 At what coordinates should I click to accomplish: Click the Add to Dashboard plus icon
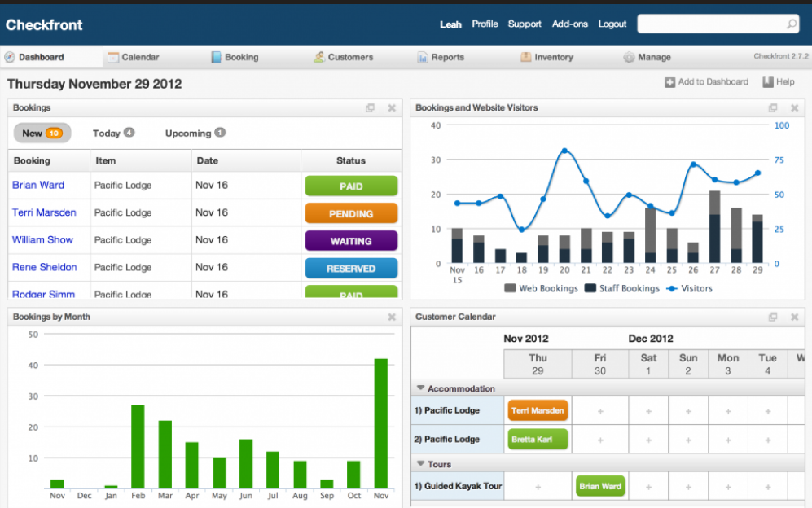tap(669, 82)
